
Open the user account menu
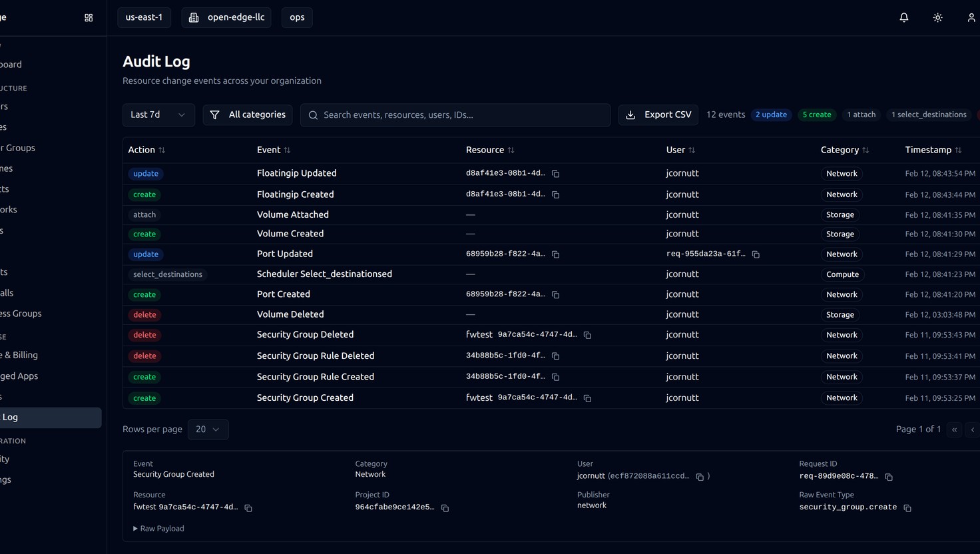pyautogui.click(x=971, y=17)
